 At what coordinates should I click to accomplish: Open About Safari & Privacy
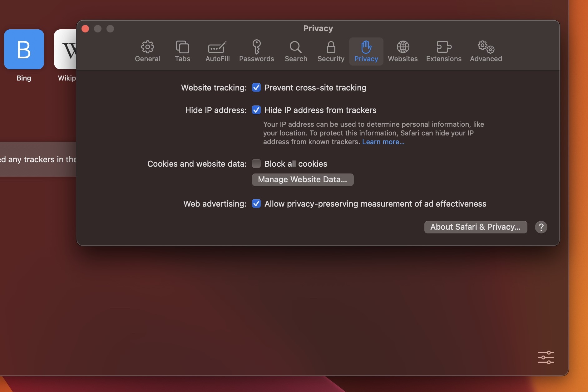(475, 227)
